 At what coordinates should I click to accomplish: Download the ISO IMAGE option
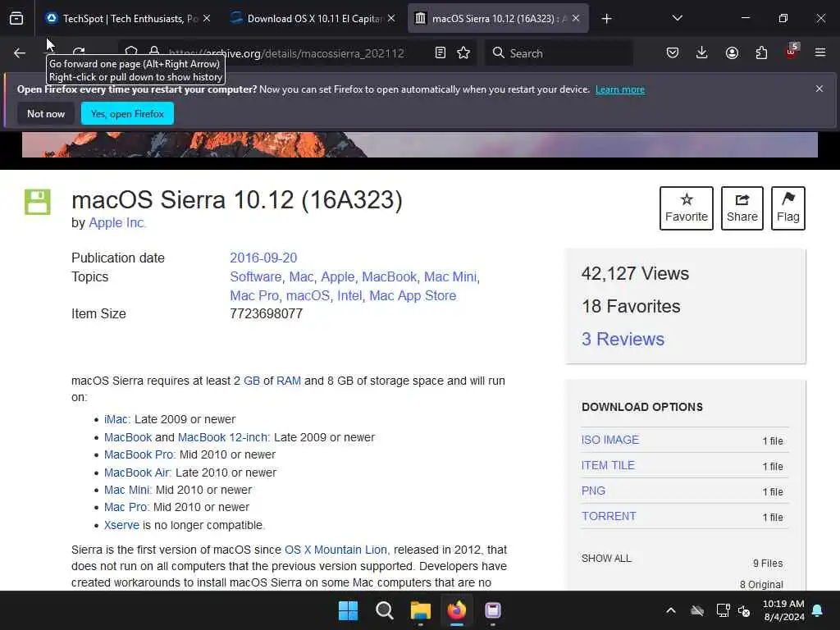pyautogui.click(x=610, y=440)
